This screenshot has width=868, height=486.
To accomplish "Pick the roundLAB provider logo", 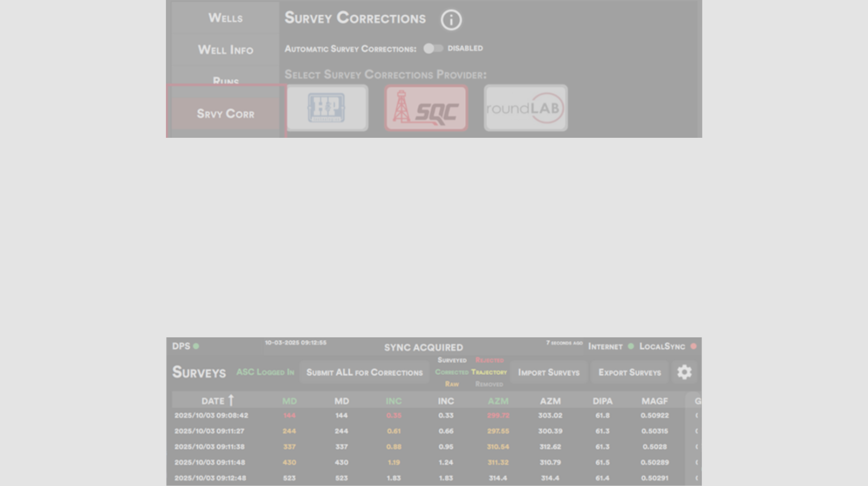I will click(x=525, y=108).
